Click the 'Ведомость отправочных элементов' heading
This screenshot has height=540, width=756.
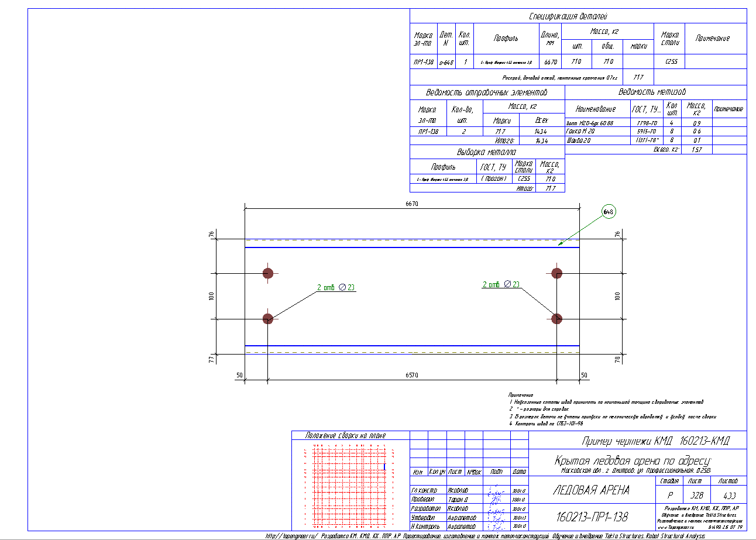[x=487, y=92]
